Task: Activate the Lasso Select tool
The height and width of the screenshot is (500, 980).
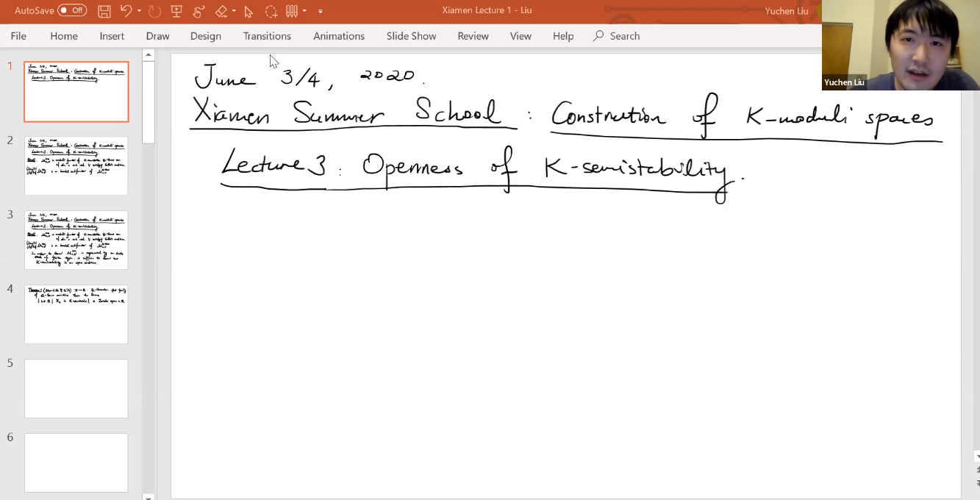Action: point(271,11)
